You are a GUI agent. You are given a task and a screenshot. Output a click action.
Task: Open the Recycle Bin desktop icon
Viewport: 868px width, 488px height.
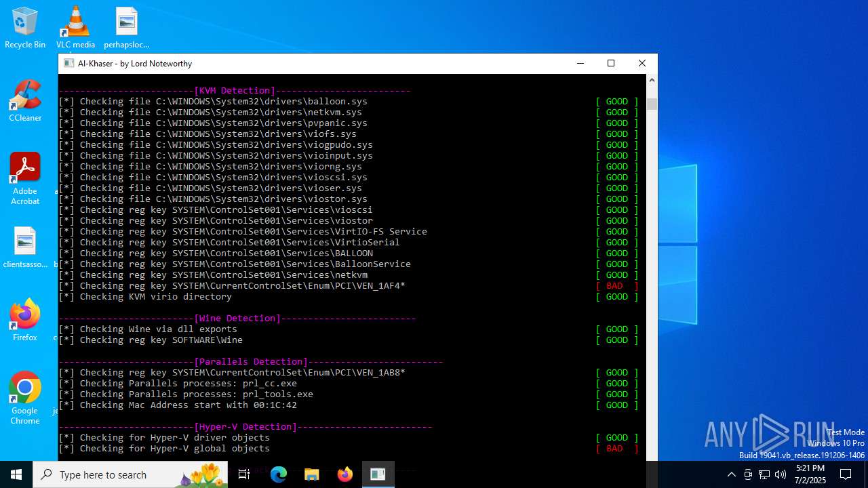[x=25, y=28]
